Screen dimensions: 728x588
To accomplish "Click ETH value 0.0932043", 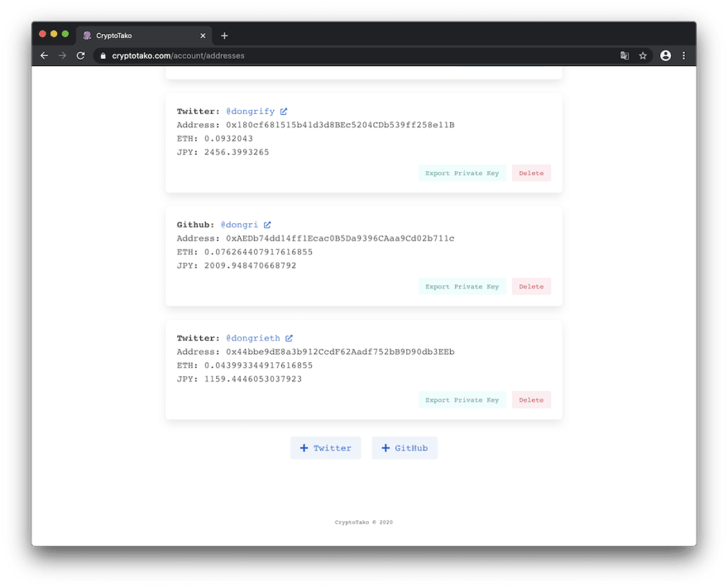I will 228,139.
